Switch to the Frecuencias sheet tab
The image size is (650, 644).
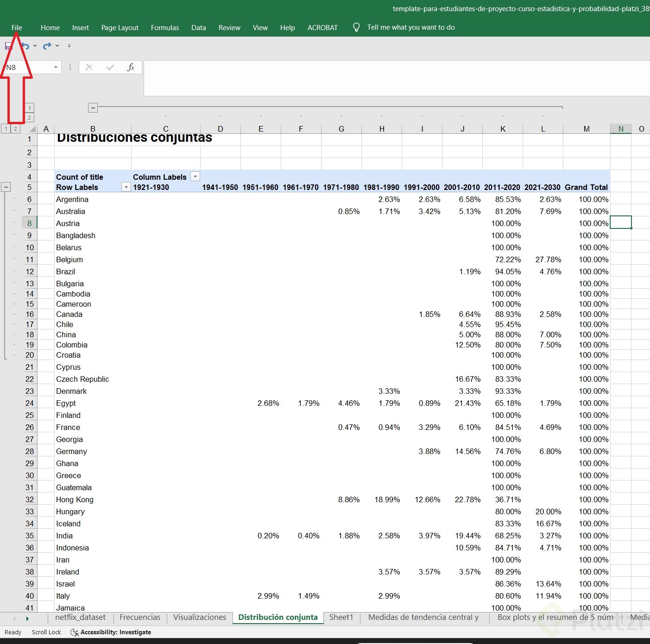point(139,617)
